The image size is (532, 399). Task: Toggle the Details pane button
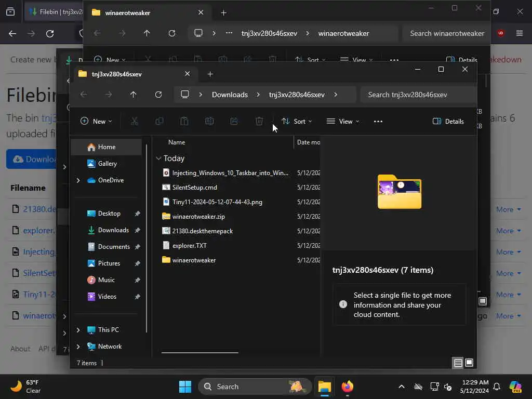[x=448, y=122]
